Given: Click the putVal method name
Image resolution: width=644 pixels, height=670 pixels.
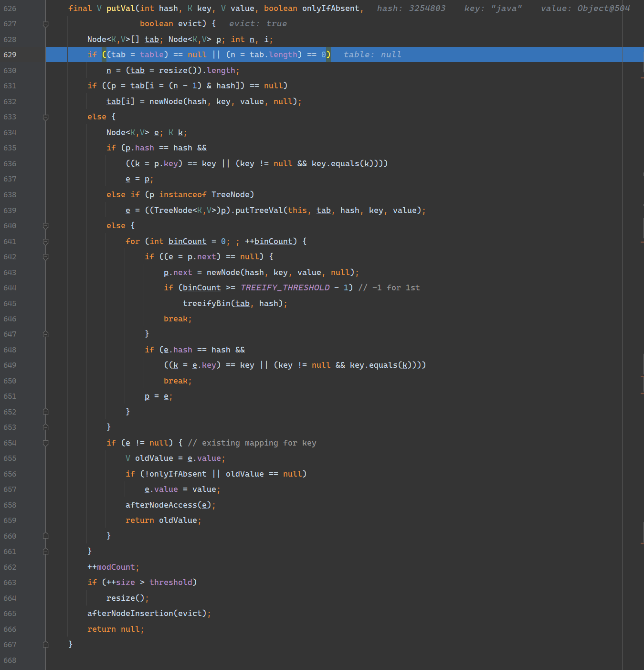Looking at the screenshot, I should 121,9.
